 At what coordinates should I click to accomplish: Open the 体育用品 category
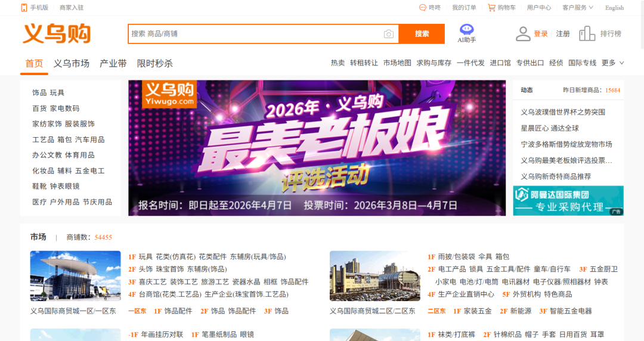click(x=80, y=156)
